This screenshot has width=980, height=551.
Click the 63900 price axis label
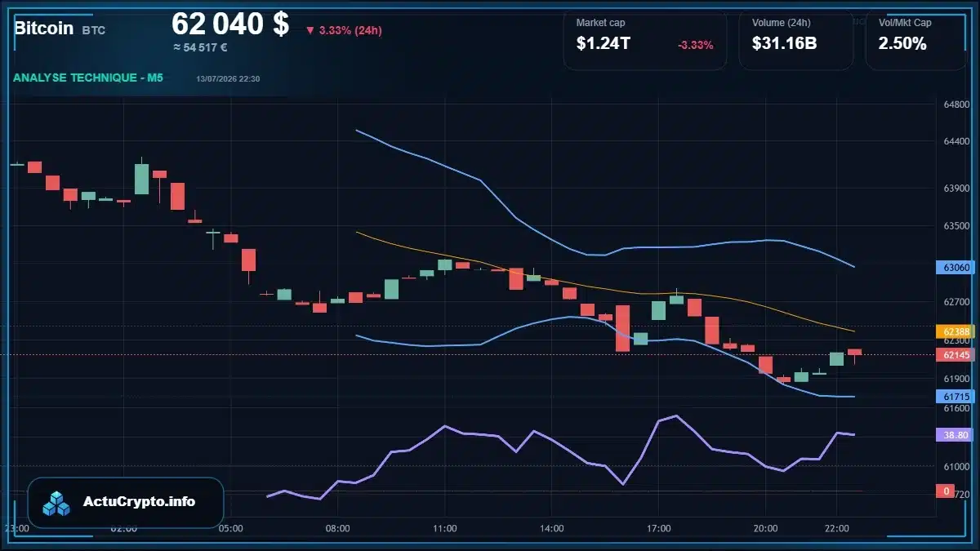point(956,189)
